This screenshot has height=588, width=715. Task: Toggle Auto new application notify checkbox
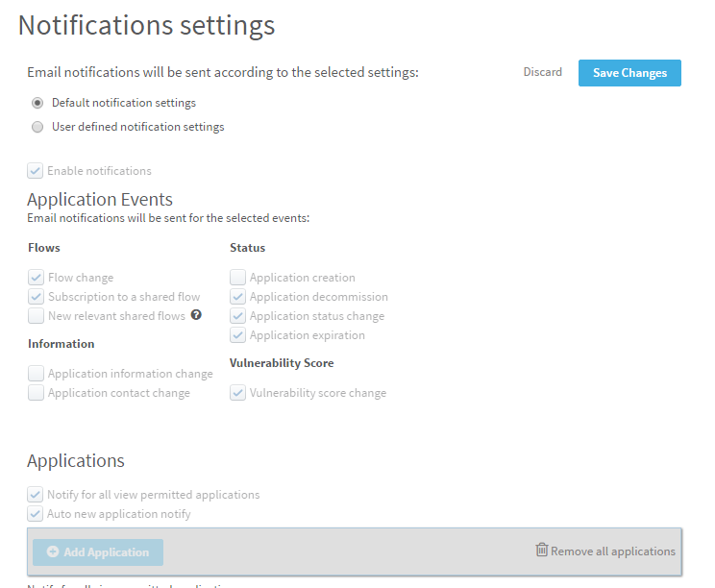[36, 514]
